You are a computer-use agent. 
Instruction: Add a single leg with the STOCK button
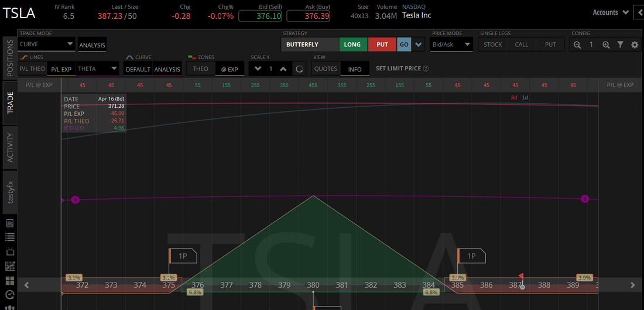click(x=492, y=45)
